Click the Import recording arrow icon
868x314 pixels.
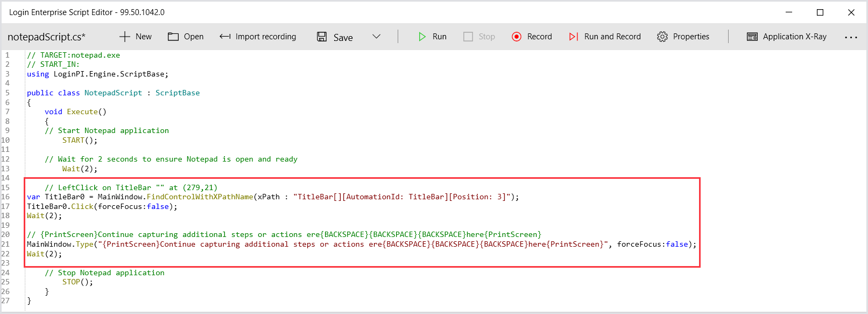click(225, 37)
